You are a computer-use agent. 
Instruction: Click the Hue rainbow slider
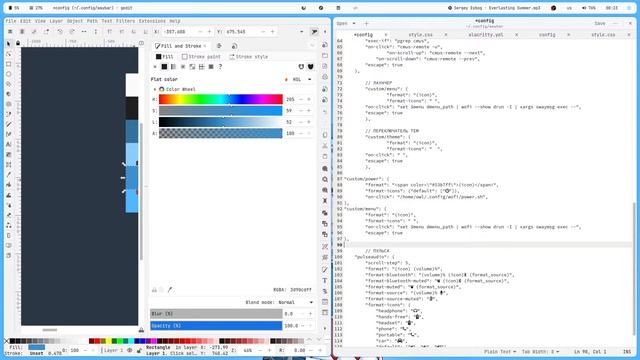coord(220,99)
